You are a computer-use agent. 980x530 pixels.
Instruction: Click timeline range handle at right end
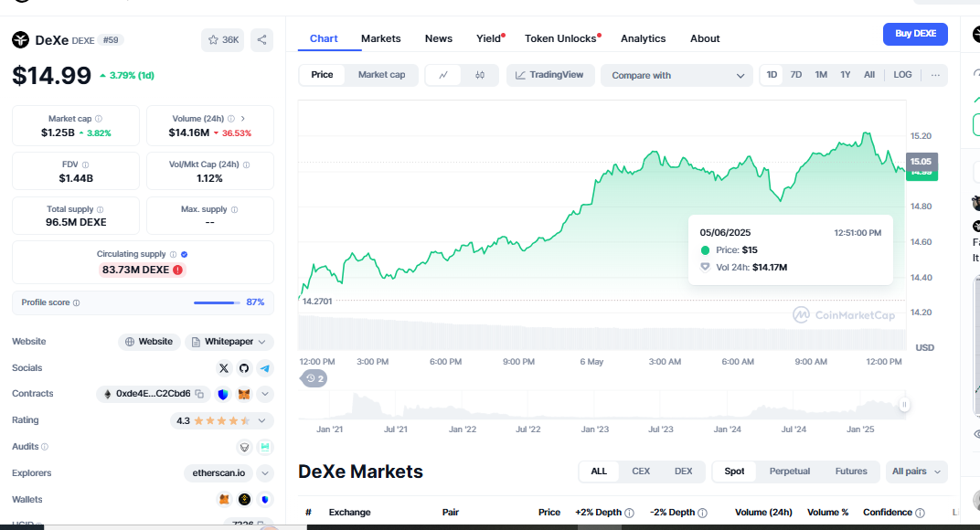pos(904,405)
